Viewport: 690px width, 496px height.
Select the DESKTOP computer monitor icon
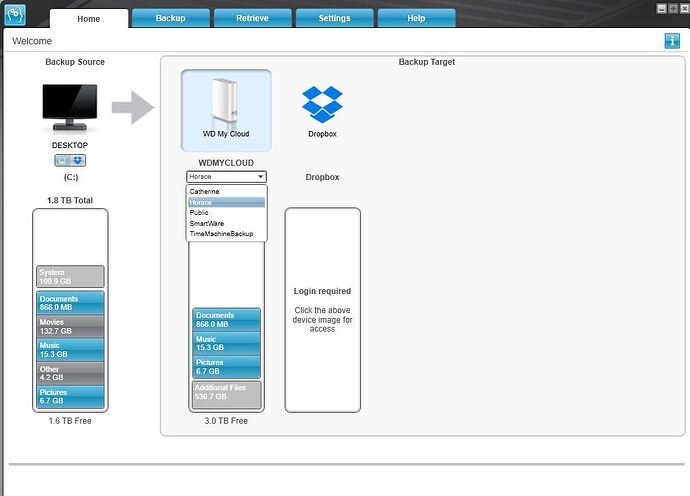(70, 107)
